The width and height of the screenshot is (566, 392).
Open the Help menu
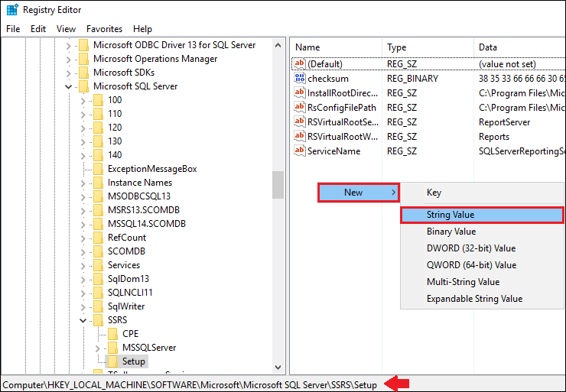(142, 29)
